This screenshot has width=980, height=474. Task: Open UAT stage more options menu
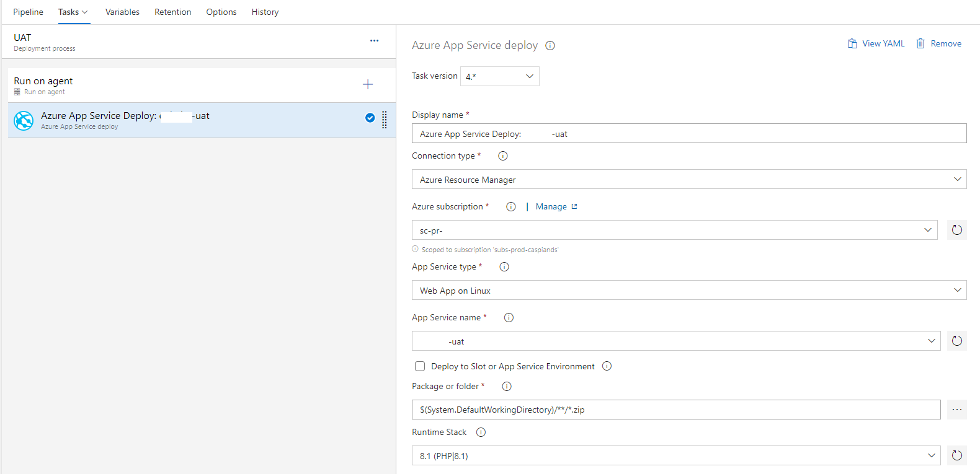click(374, 40)
